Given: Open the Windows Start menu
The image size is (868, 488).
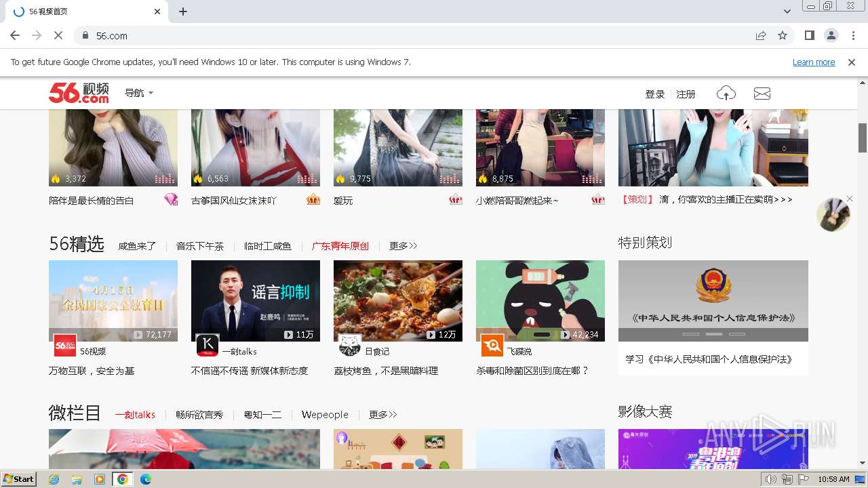Looking at the screenshot, I should 19,479.
